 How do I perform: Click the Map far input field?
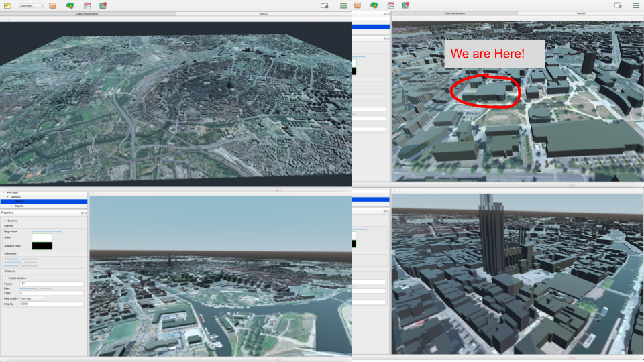[x=52, y=304]
